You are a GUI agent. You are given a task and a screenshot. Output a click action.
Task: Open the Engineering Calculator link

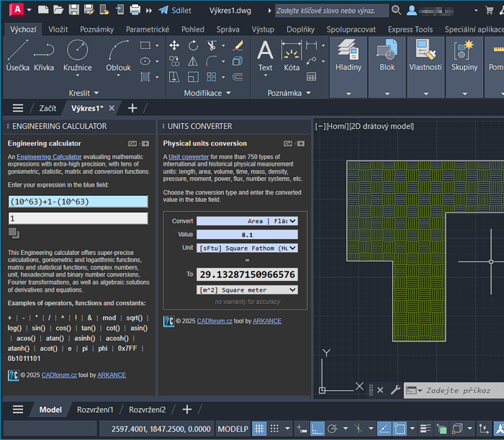[x=49, y=157]
